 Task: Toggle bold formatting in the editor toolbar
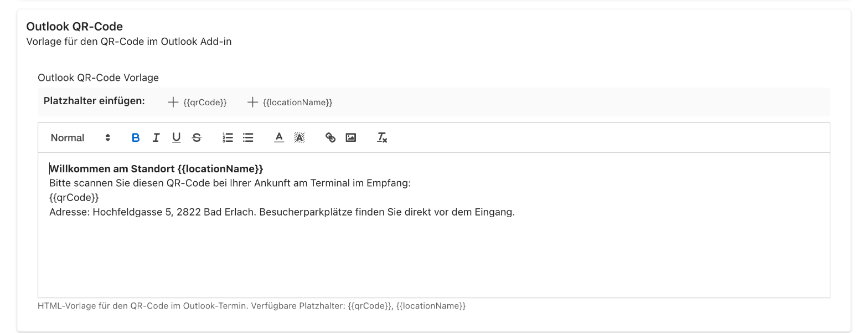pyautogui.click(x=136, y=138)
